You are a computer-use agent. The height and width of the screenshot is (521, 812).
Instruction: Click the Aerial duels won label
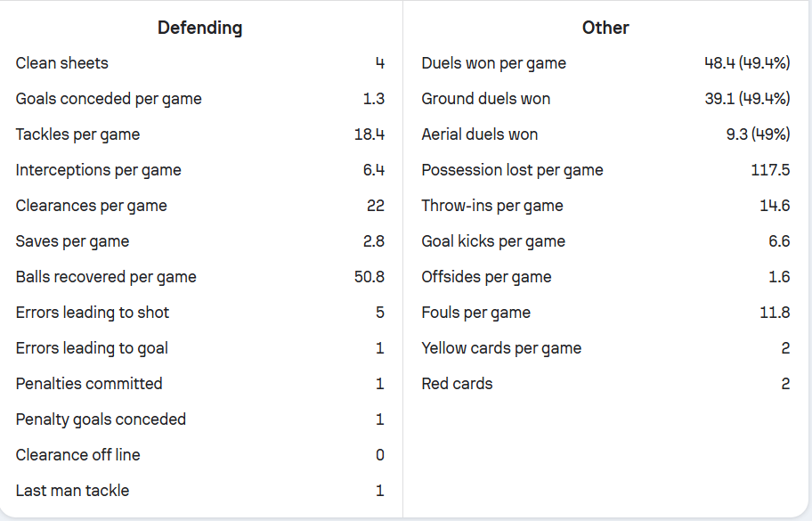point(479,134)
